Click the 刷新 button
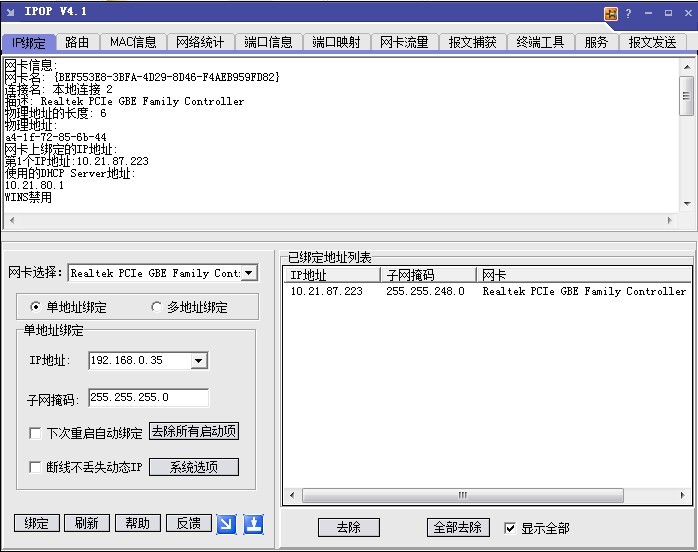This screenshot has width=698, height=552. pos(87,523)
